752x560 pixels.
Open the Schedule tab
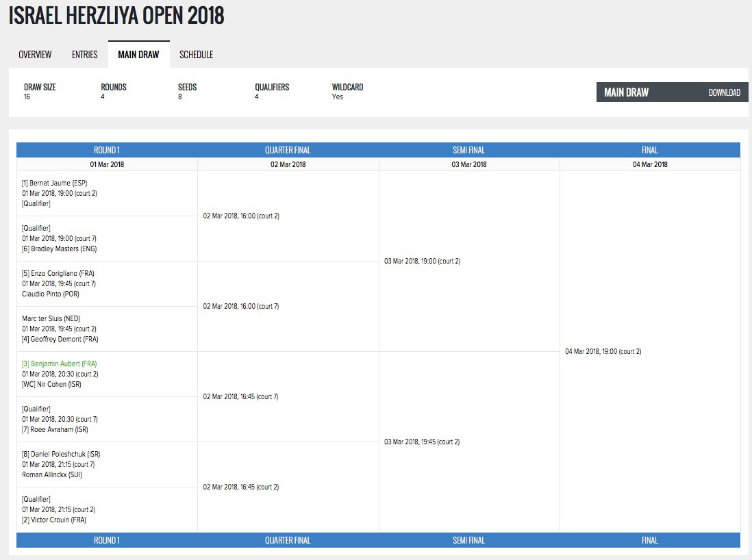[196, 55]
